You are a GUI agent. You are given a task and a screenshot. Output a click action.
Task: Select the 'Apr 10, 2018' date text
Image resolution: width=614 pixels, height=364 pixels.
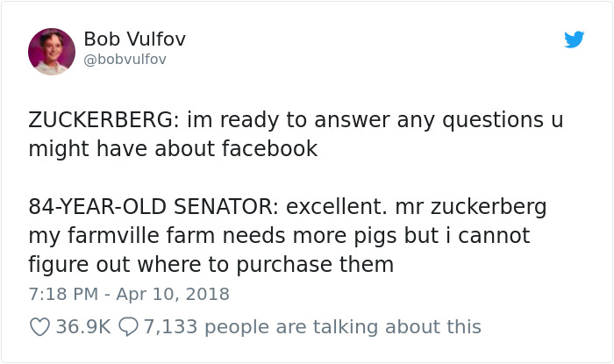(173, 295)
